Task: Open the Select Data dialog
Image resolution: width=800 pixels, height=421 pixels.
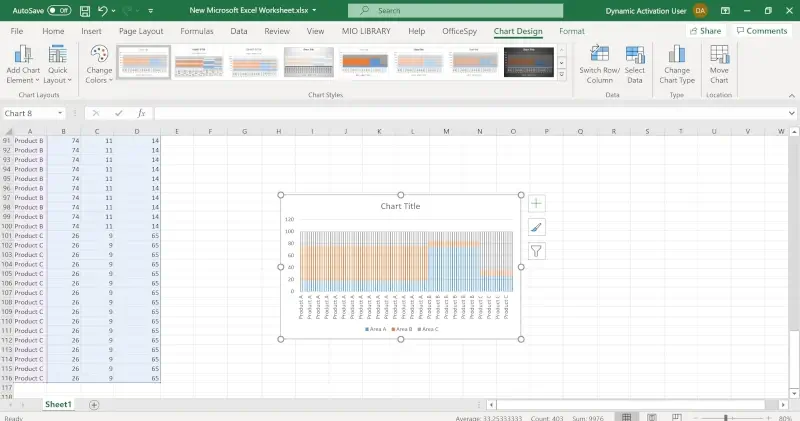Action: pos(635,54)
